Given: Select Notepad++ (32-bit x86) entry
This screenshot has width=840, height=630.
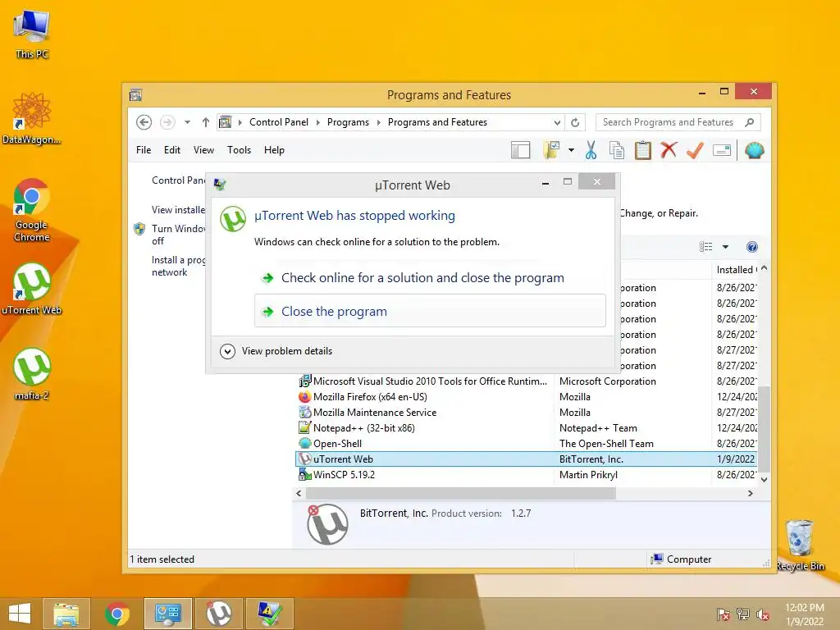Looking at the screenshot, I should click(x=527, y=428).
